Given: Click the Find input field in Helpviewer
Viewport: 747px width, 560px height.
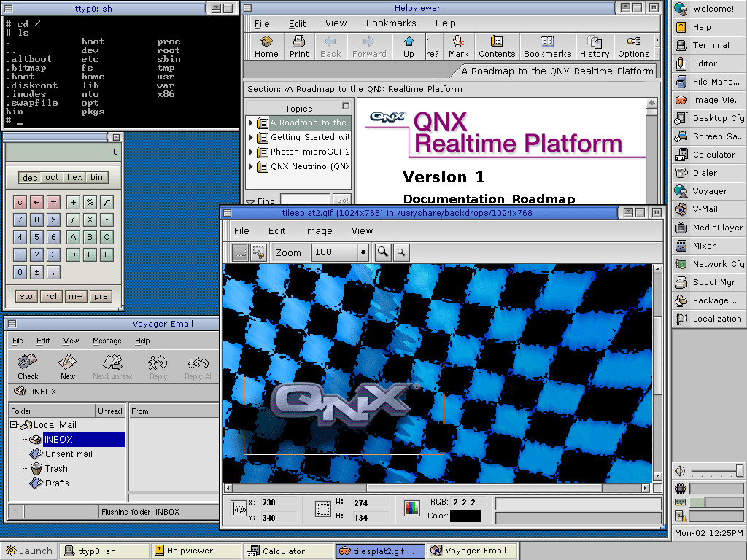Looking at the screenshot, I should coord(305,200).
